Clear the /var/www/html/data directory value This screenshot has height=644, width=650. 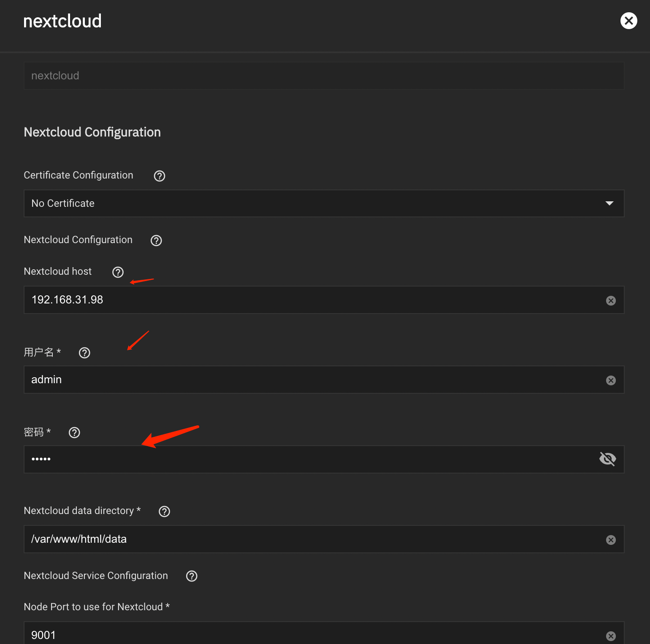(x=611, y=540)
